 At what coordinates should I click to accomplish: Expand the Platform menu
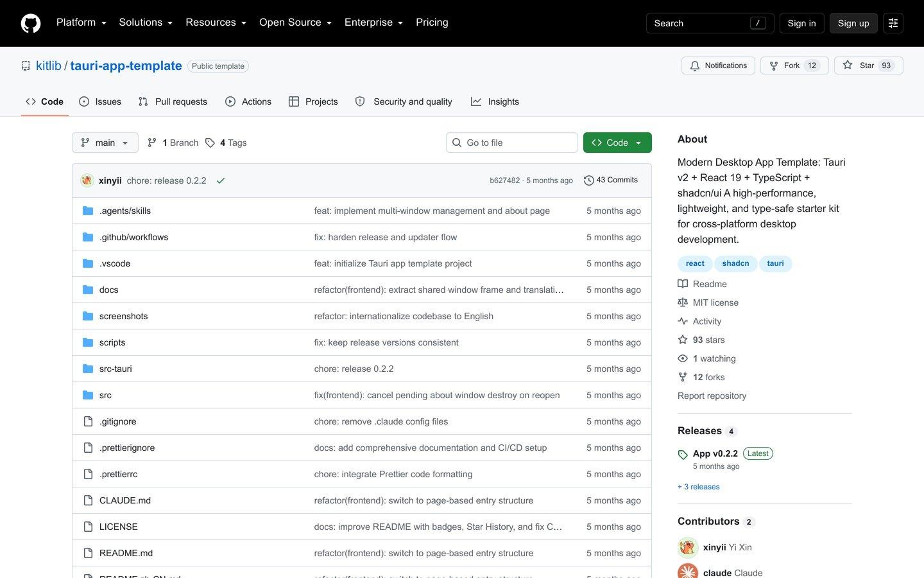[x=81, y=22]
